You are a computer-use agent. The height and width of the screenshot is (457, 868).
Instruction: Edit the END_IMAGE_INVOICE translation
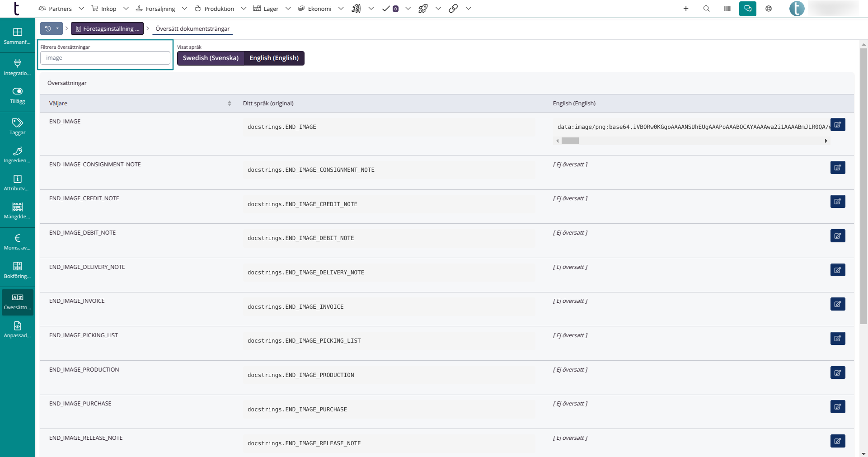coord(837,304)
